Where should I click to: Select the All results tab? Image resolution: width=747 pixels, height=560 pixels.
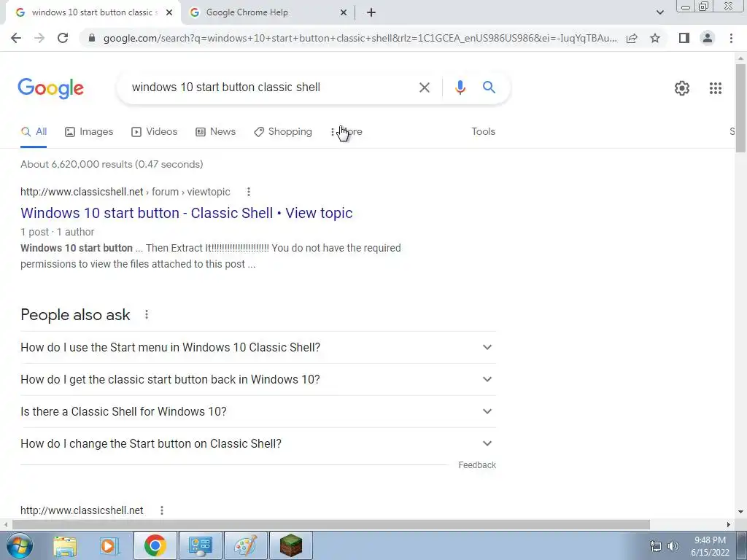pos(34,132)
